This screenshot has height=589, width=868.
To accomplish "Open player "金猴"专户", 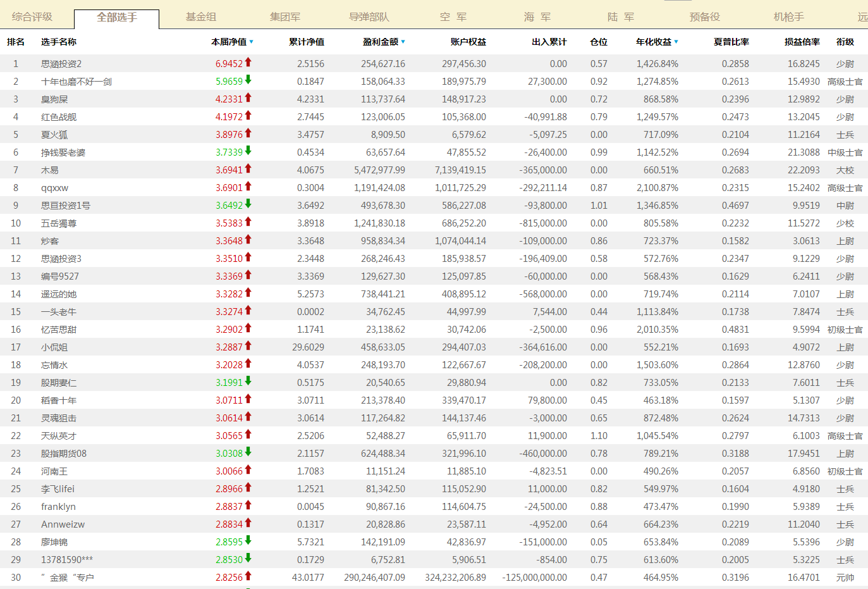I will click(68, 578).
